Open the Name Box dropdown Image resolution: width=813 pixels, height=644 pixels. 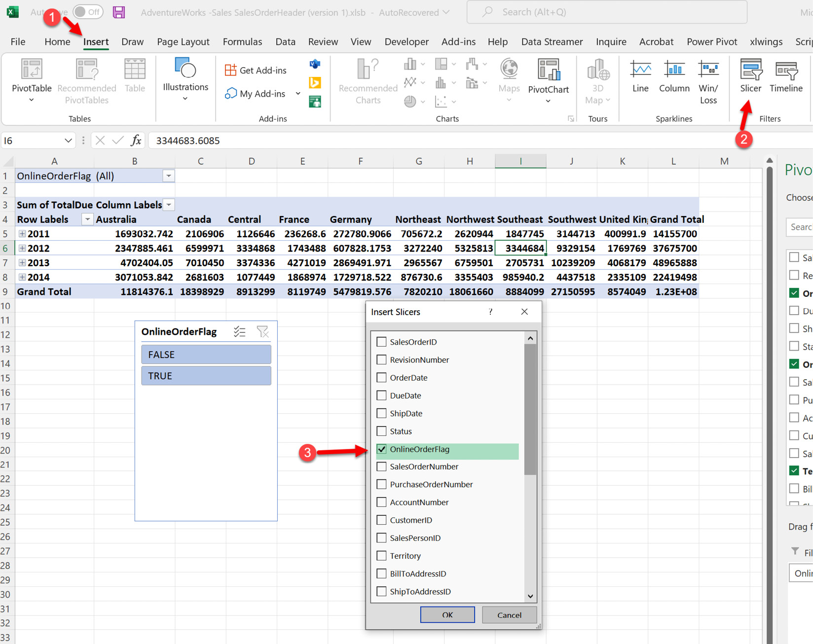click(x=68, y=141)
